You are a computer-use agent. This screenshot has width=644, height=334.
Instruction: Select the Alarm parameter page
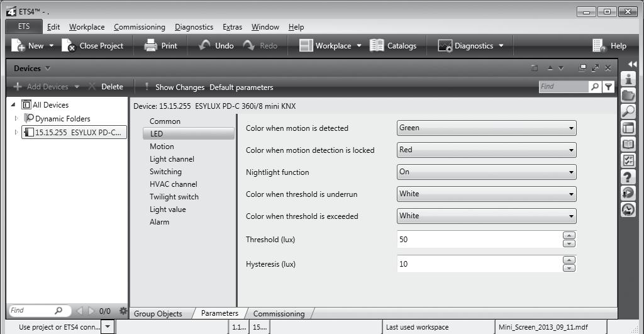(159, 222)
